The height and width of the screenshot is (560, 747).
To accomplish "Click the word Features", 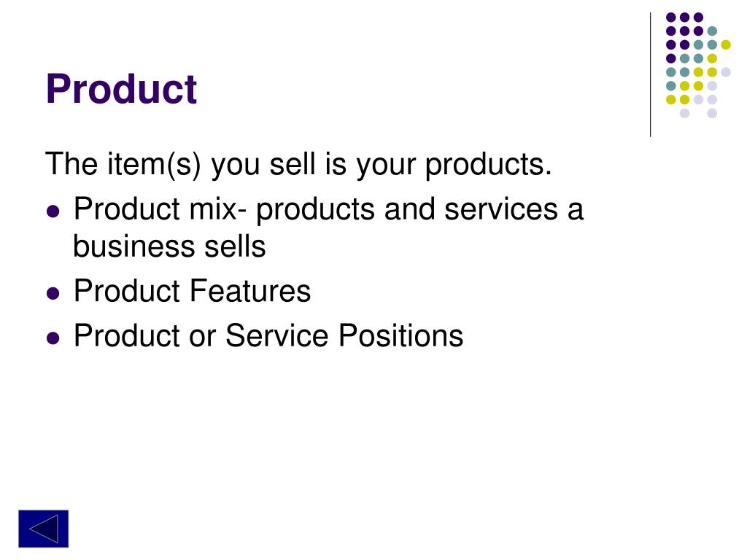I will (x=250, y=291).
